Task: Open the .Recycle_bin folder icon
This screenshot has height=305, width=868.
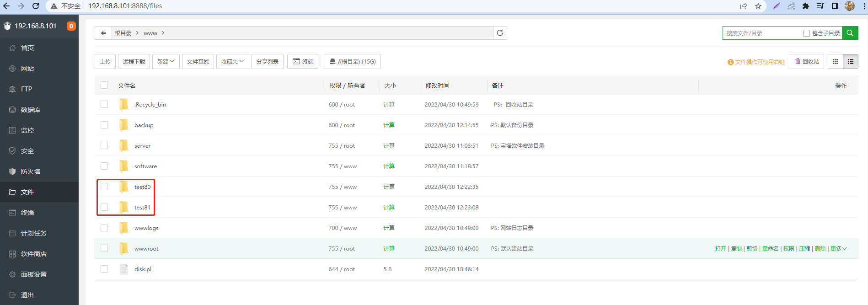Action: pos(124,104)
